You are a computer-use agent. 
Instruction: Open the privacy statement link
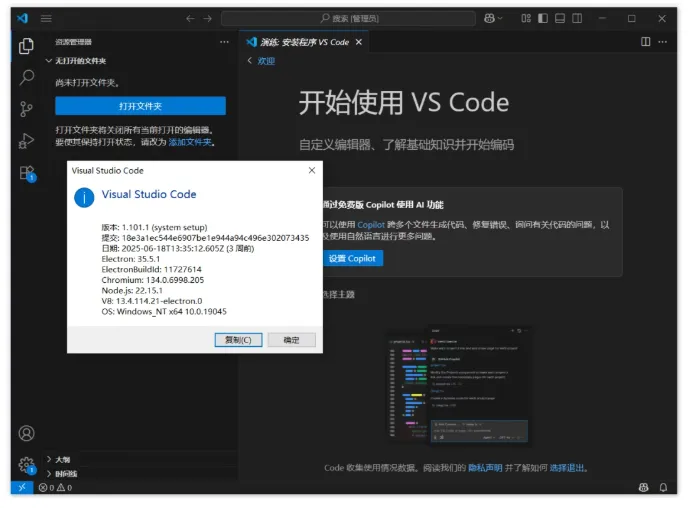pos(485,468)
